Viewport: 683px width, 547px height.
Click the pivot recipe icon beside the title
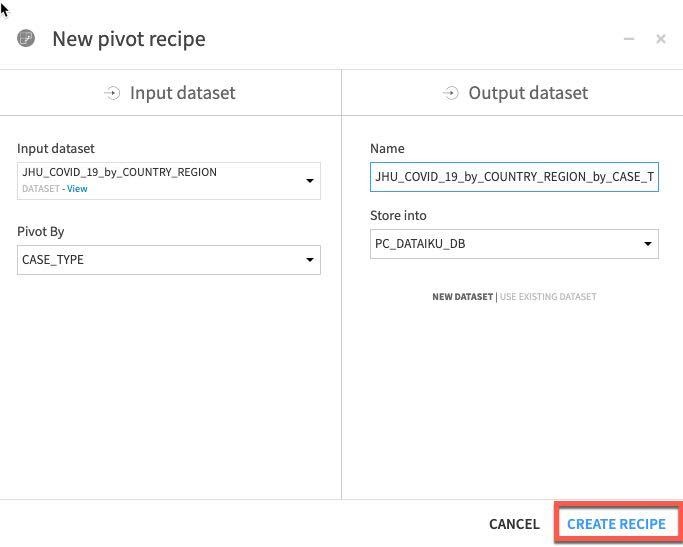tap(27, 39)
